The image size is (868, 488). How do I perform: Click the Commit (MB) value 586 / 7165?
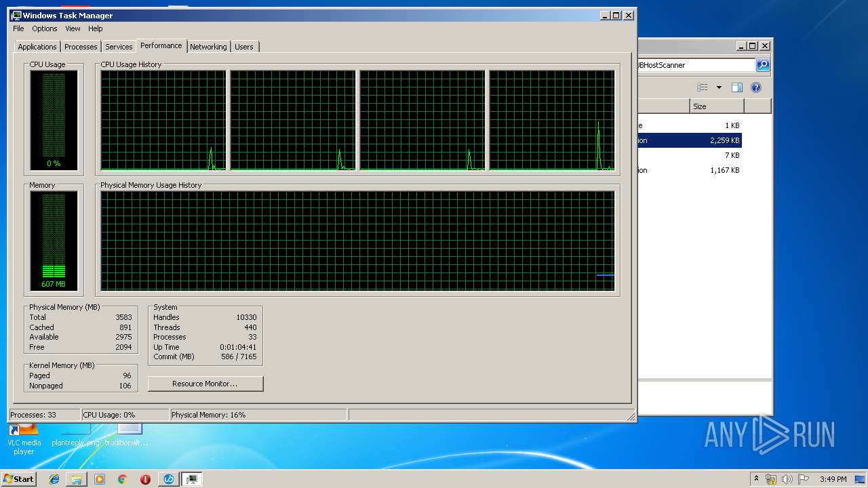pyautogui.click(x=239, y=357)
